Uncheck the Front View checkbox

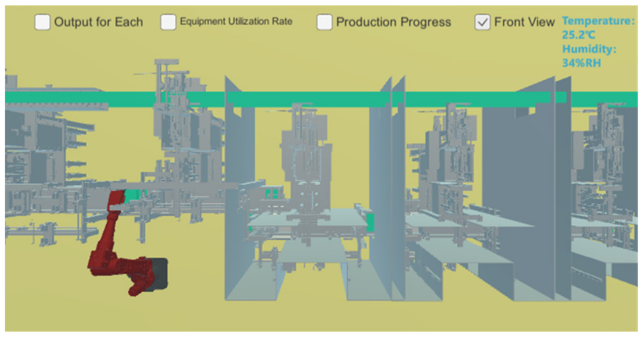(x=482, y=22)
